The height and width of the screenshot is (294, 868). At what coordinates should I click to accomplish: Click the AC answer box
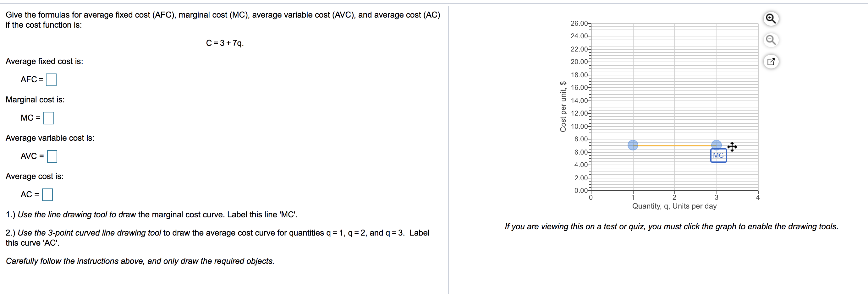coord(48,195)
